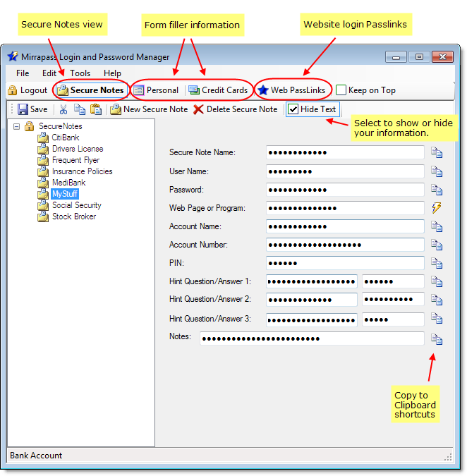467x476 pixels.
Task: Copy User Name to clipboard
Action: [437, 171]
